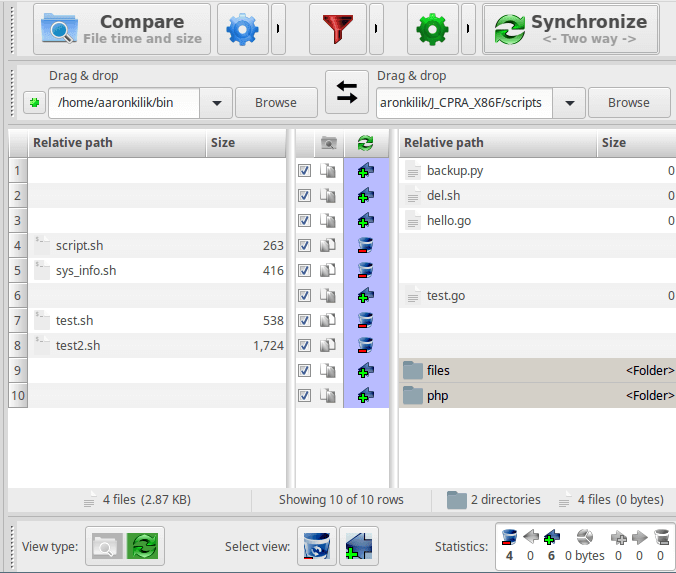Viewport: 676px width, 573px height.
Task: Click the left folder path input field
Action: [125, 102]
